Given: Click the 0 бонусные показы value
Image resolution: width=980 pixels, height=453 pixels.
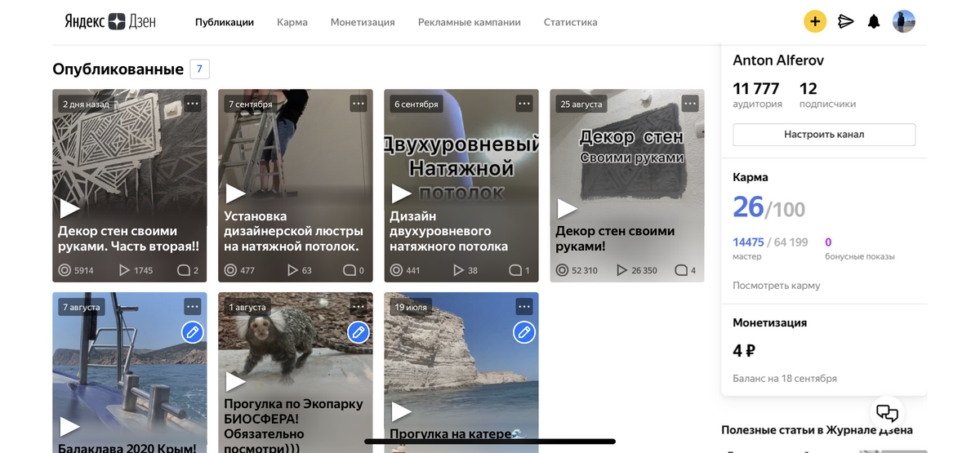Looking at the screenshot, I should click(828, 242).
